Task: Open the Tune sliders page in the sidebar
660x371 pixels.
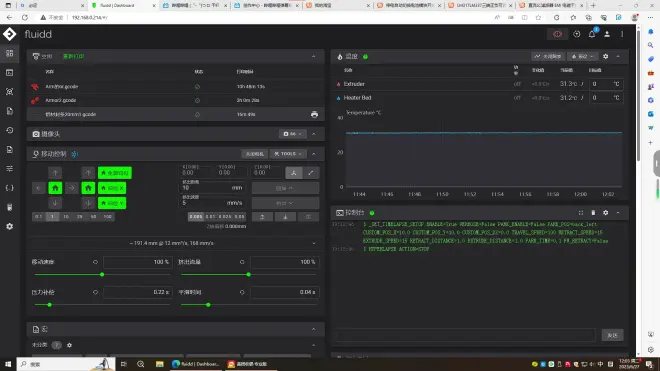Action: point(9,168)
